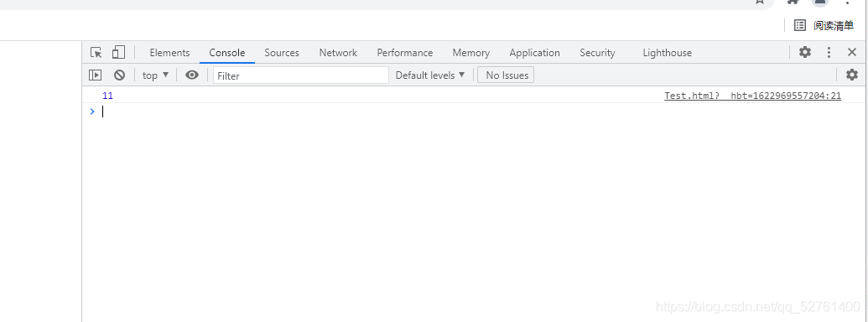The height and width of the screenshot is (322, 868).
Task: Toggle the device toolbar icon
Action: 118,53
